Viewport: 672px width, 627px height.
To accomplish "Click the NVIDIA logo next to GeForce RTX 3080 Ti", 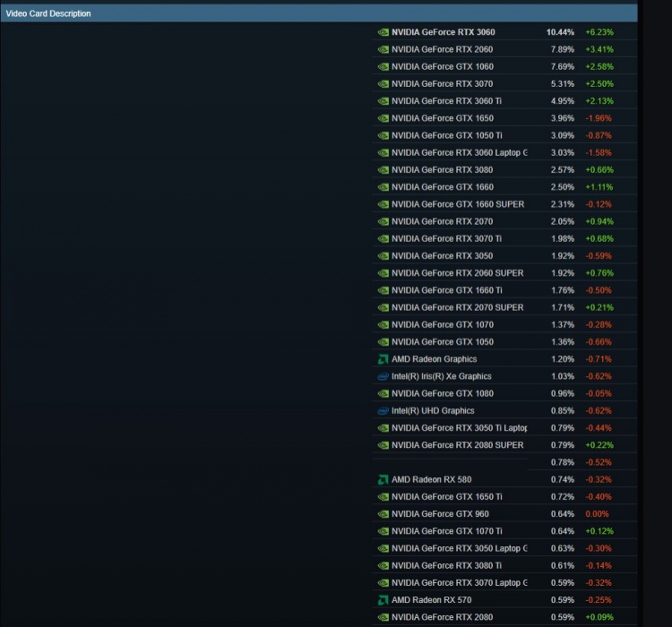I will (383, 565).
